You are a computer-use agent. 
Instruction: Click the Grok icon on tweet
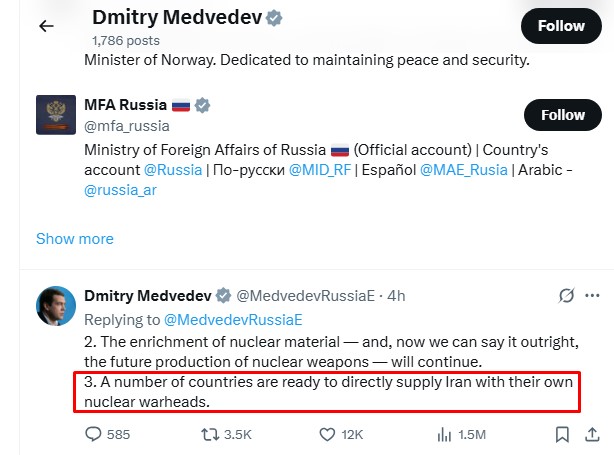566,296
